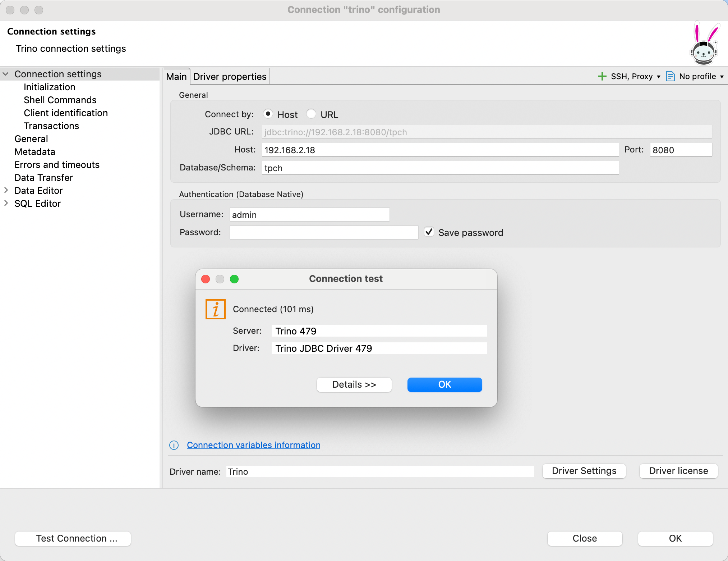Switch to the Driver properties tab
Viewport: 728px width, 561px height.
pyautogui.click(x=230, y=77)
